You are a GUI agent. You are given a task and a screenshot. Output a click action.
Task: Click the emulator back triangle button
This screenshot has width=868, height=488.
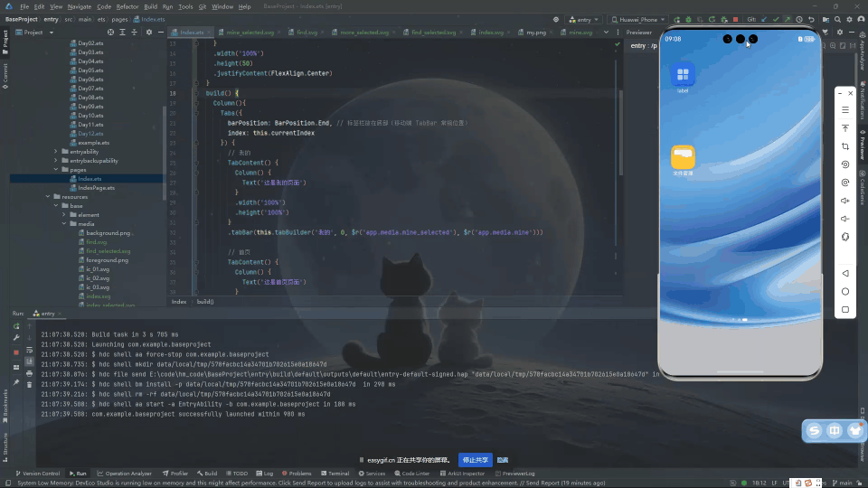point(845,273)
